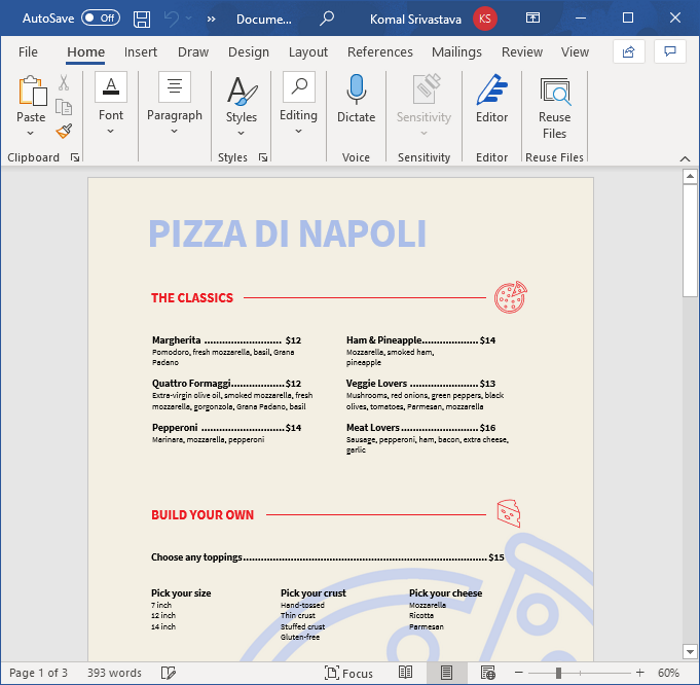
Task: Open the Insert ribbon tab
Action: pos(141,52)
